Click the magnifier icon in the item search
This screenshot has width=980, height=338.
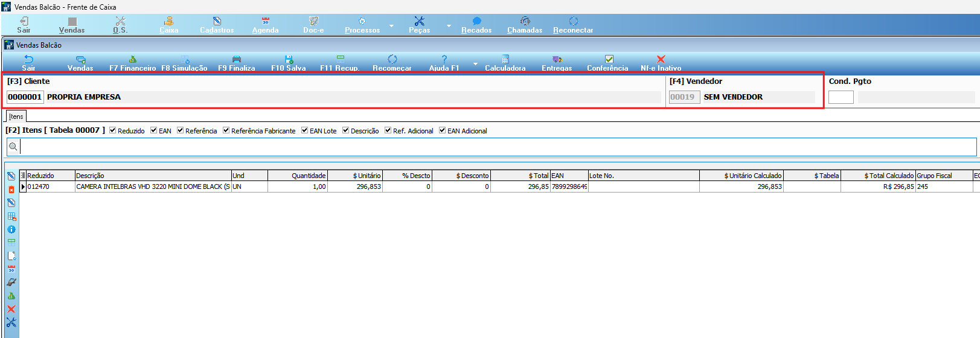tap(13, 147)
